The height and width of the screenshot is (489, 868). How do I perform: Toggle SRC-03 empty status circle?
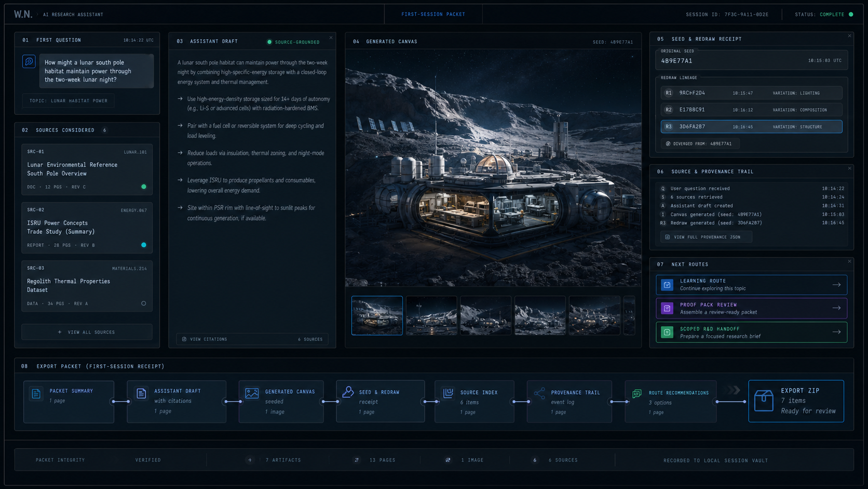coord(144,303)
